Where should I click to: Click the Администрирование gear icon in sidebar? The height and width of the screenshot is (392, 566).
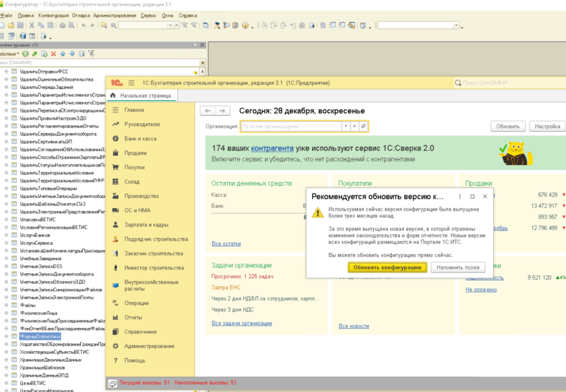tap(115, 346)
